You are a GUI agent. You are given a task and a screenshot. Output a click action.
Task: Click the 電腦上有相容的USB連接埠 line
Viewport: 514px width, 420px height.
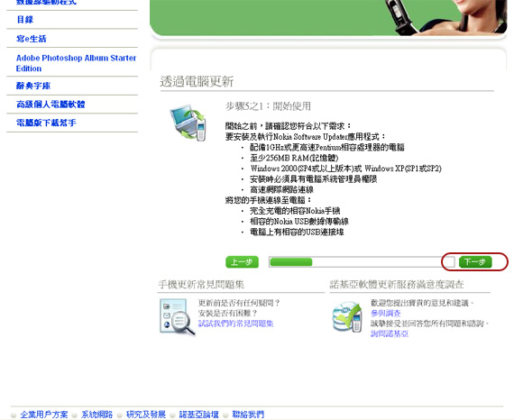pyautogui.click(x=297, y=232)
